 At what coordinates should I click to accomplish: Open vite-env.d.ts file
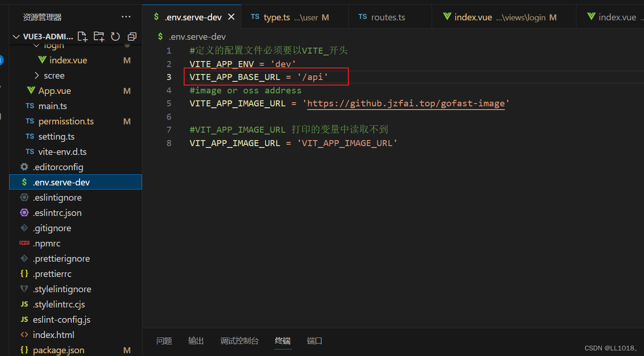pyautogui.click(x=62, y=152)
